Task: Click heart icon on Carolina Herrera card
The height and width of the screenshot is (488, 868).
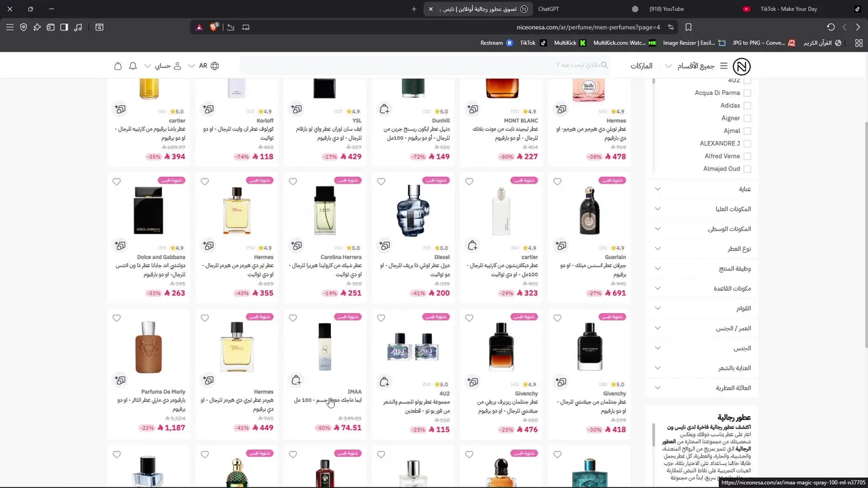Action: point(293,182)
